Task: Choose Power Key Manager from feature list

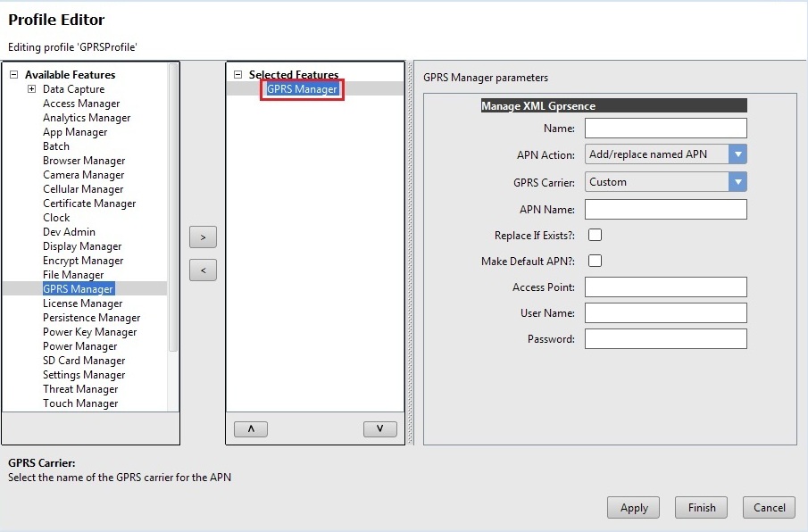Action: click(89, 332)
